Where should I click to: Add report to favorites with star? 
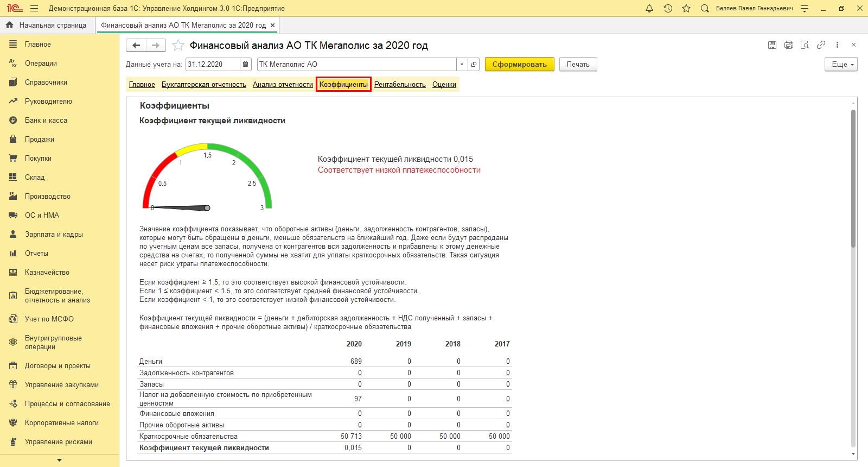[178, 46]
